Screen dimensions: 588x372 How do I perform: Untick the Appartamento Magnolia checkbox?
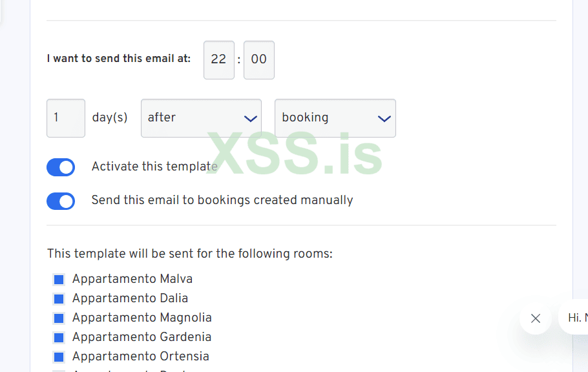click(59, 318)
